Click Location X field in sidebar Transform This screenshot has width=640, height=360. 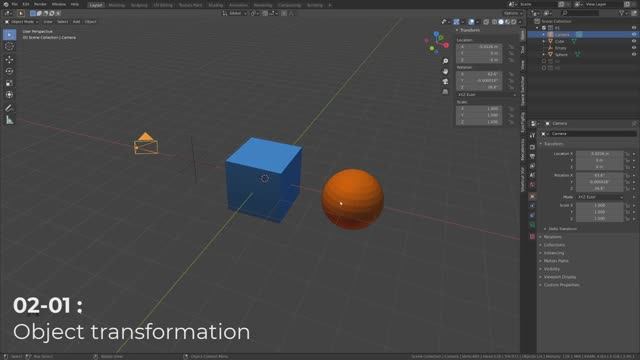coord(479,47)
